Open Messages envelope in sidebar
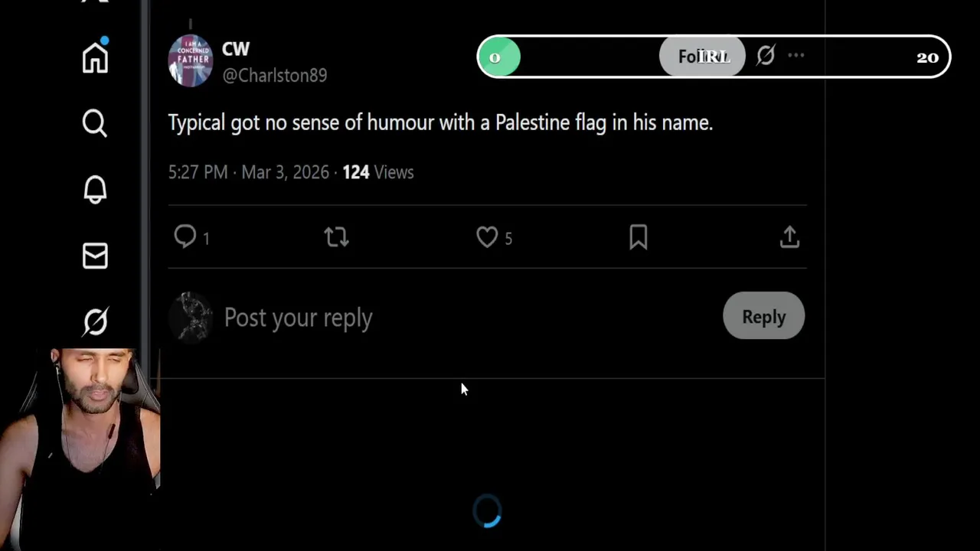This screenshot has height=551, width=980. coord(95,256)
